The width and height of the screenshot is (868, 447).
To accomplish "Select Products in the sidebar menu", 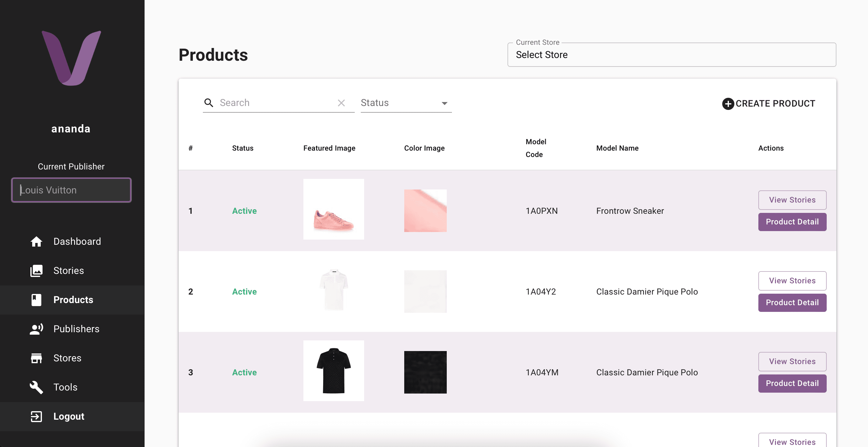I will [73, 300].
